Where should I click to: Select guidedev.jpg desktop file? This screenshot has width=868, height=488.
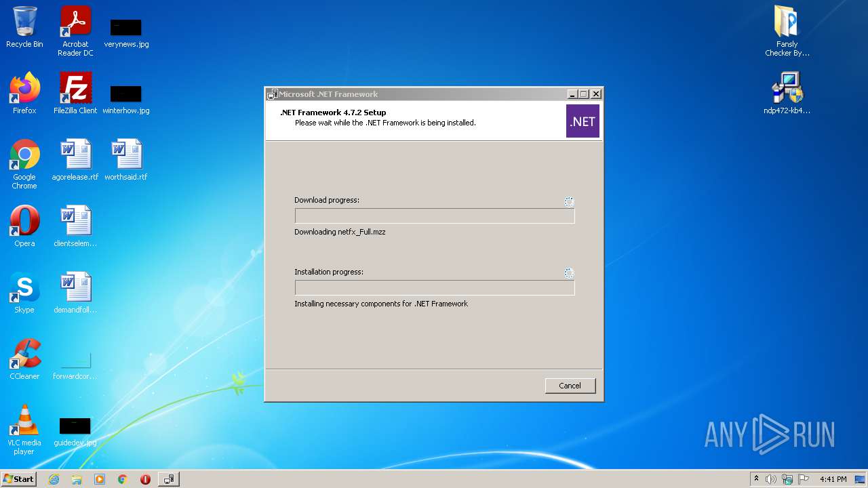tap(75, 432)
